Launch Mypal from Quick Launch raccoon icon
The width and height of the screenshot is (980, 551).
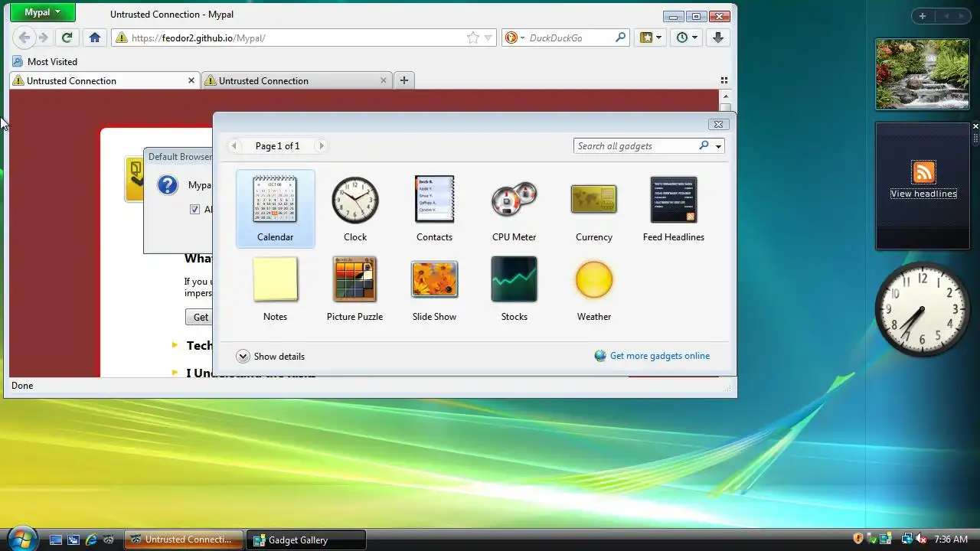(109, 540)
